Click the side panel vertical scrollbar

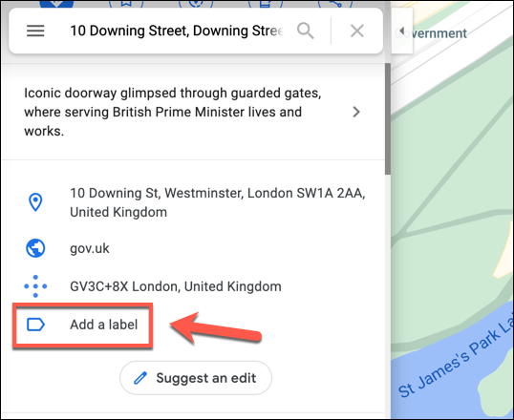pyautogui.click(x=388, y=118)
